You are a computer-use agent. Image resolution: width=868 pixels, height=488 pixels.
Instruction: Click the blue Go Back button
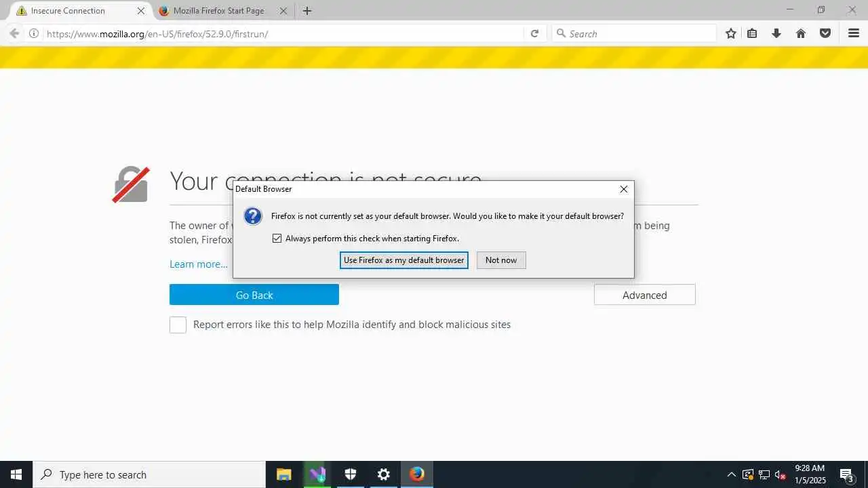coord(254,295)
